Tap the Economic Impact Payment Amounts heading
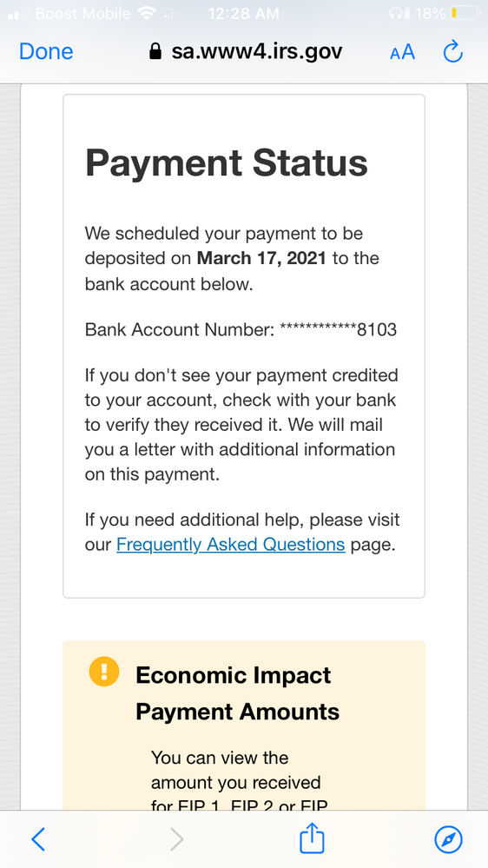The image size is (488, 868). click(x=237, y=693)
